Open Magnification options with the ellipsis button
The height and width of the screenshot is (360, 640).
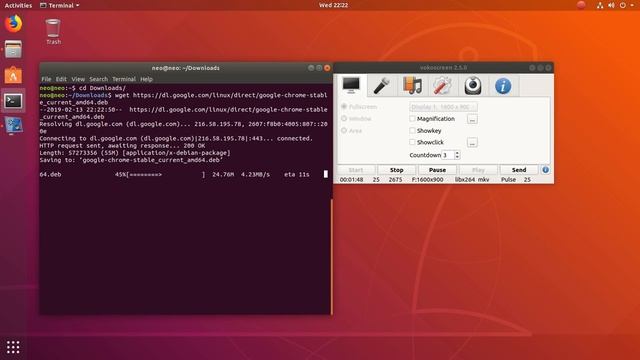coord(472,119)
